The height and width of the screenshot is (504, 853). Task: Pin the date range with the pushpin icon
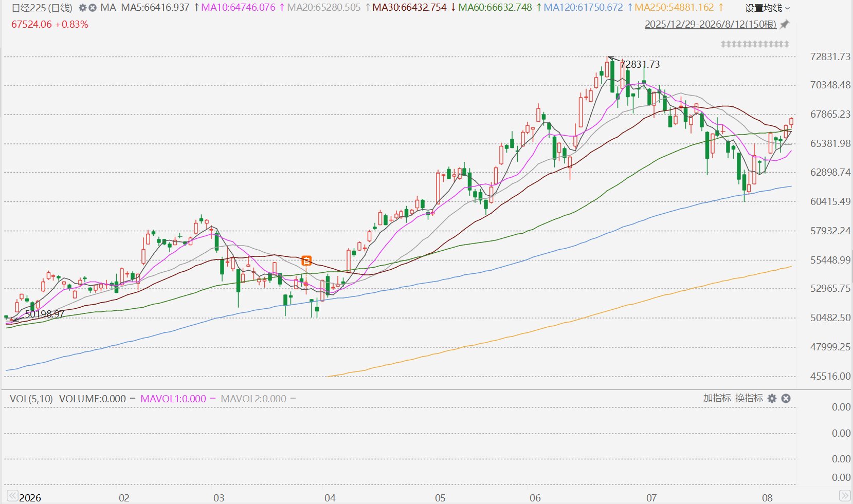click(x=784, y=24)
